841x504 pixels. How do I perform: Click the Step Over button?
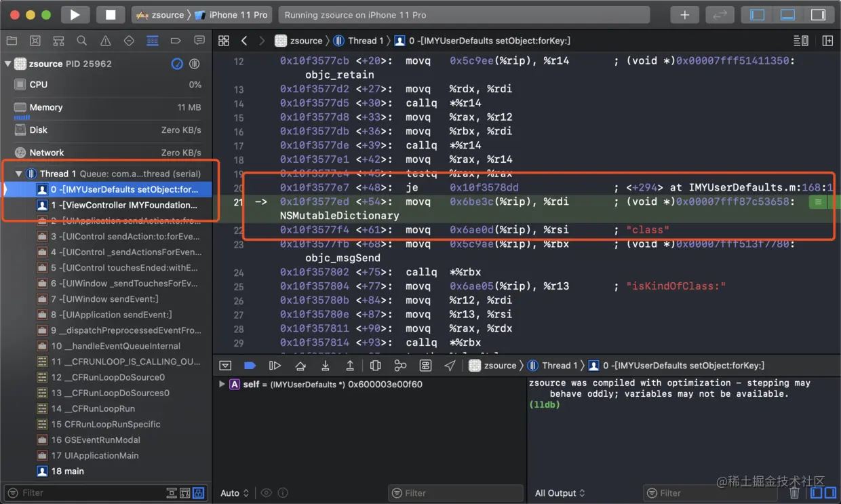tap(300, 366)
